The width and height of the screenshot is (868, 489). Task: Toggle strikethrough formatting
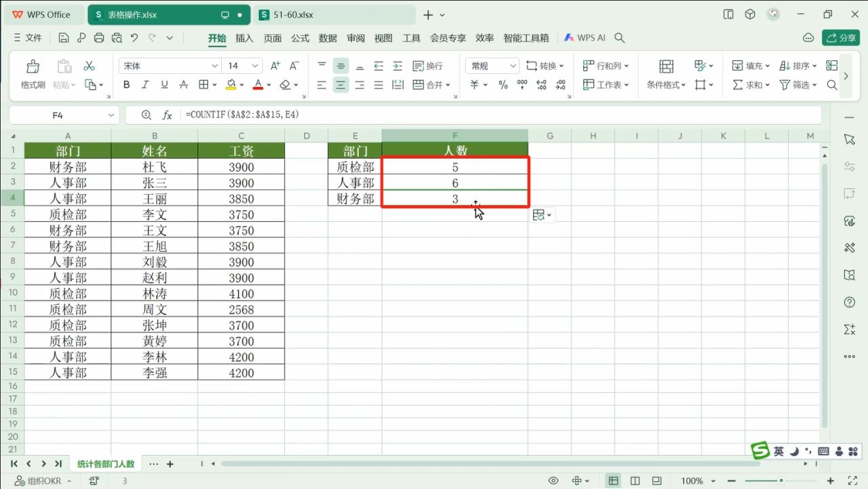click(x=183, y=85)
